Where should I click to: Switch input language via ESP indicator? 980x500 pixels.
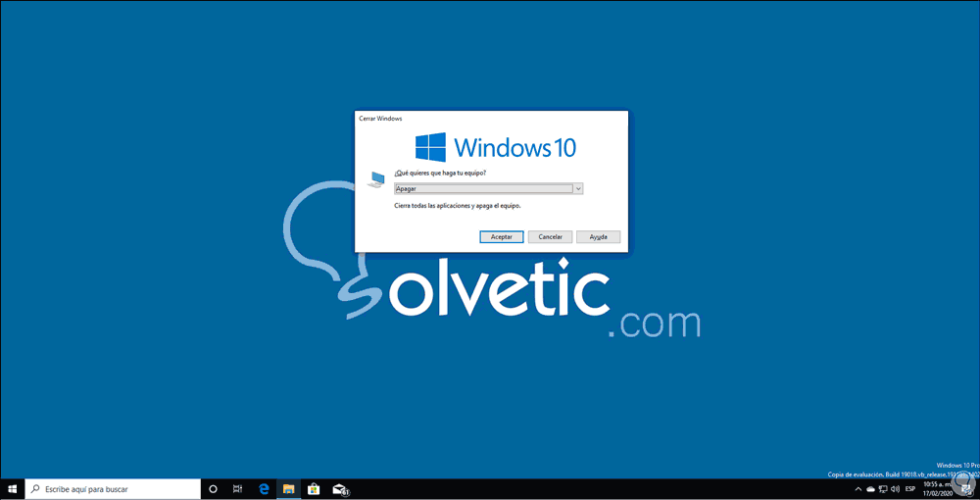910,489
